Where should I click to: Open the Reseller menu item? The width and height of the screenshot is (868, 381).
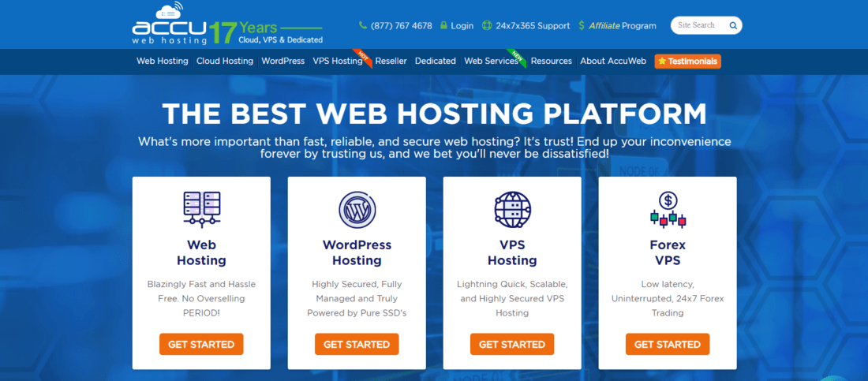tap(391, 61)
